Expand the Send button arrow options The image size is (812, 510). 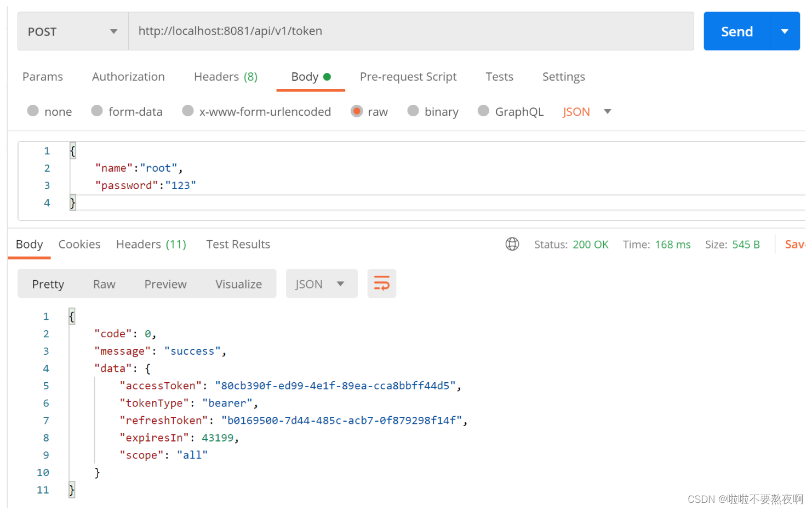[x=785, y=31]
